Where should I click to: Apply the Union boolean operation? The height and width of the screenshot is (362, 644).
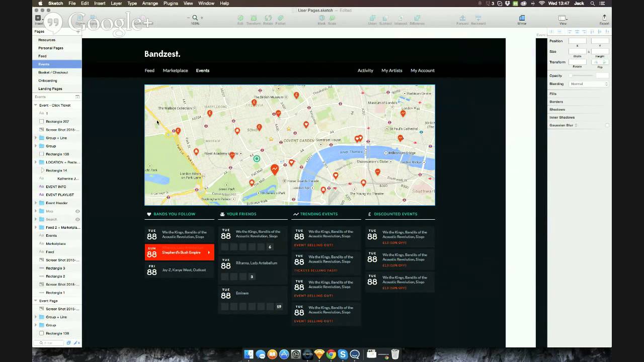(372, 19)
